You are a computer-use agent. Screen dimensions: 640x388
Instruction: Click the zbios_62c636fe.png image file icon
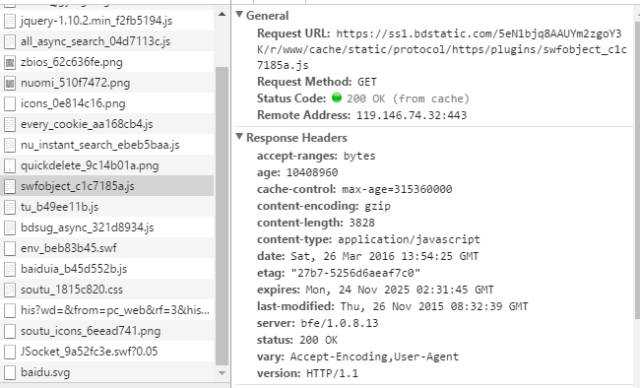pos(10,62)
